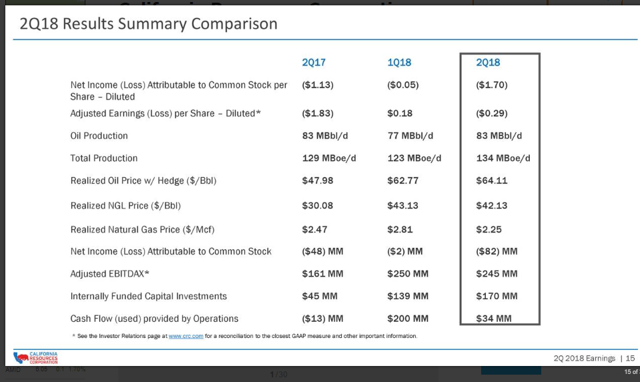The image size is (640, 382).
Task: Select the 2Q17 column header
Action: tap(313, 62)
